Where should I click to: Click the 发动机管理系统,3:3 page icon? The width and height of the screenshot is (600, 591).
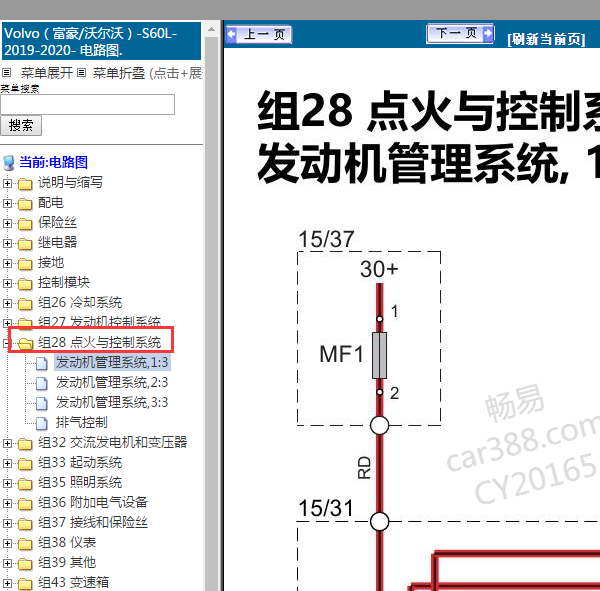(x=42, y=403)
